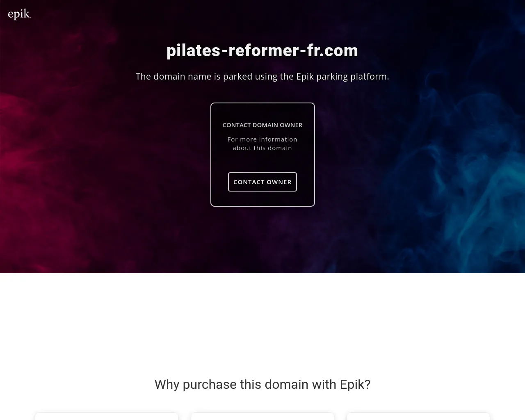Click the Epik parking platform subtitle text
This screenshot has width=525, height=420.
click(262, 76)
